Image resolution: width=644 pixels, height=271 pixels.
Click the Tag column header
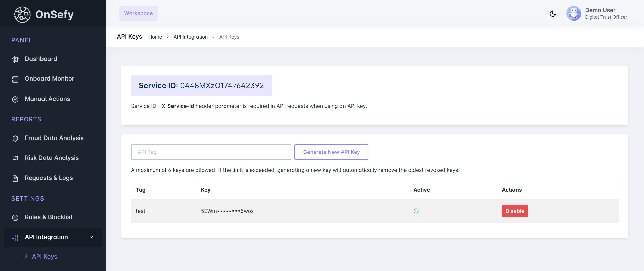[163, 190]
